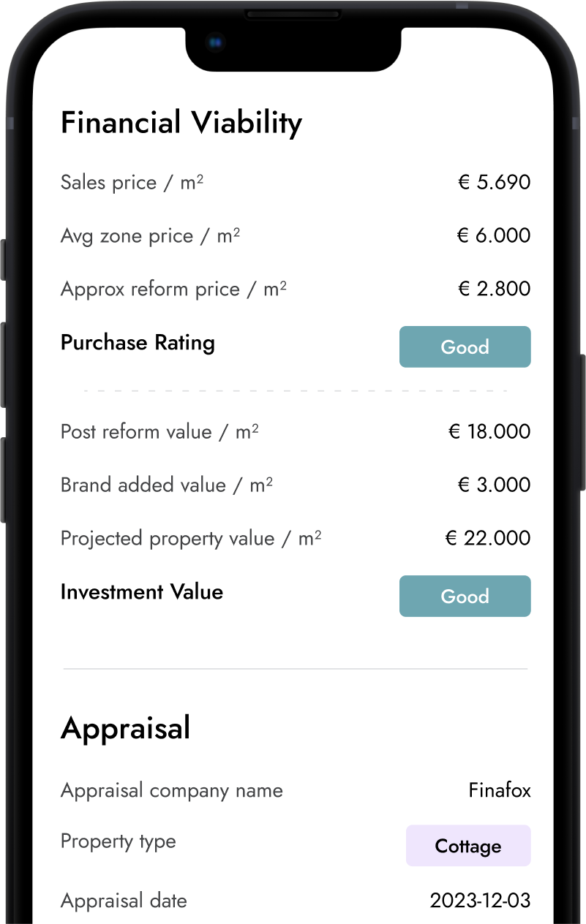Select the Sales price / m² label
Viewport: 586px width, 924px height.
(132, 182)
